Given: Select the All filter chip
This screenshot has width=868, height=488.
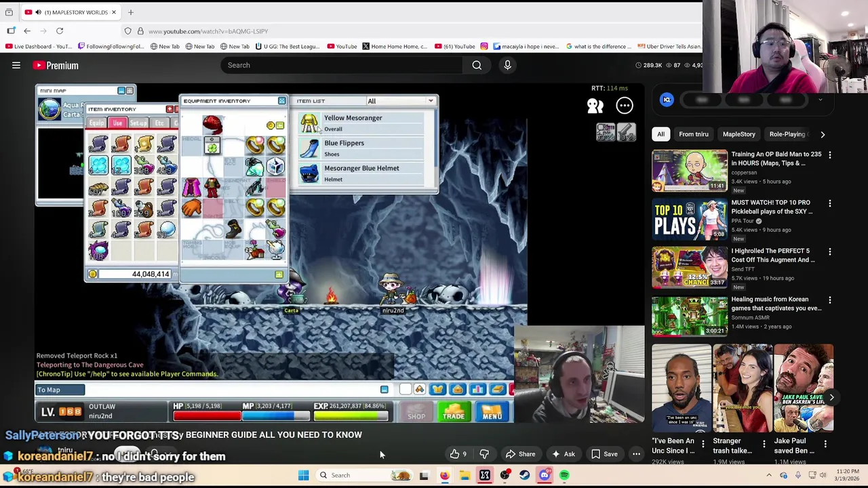Looking at the screenshot, I should click(x=660, y=134).
